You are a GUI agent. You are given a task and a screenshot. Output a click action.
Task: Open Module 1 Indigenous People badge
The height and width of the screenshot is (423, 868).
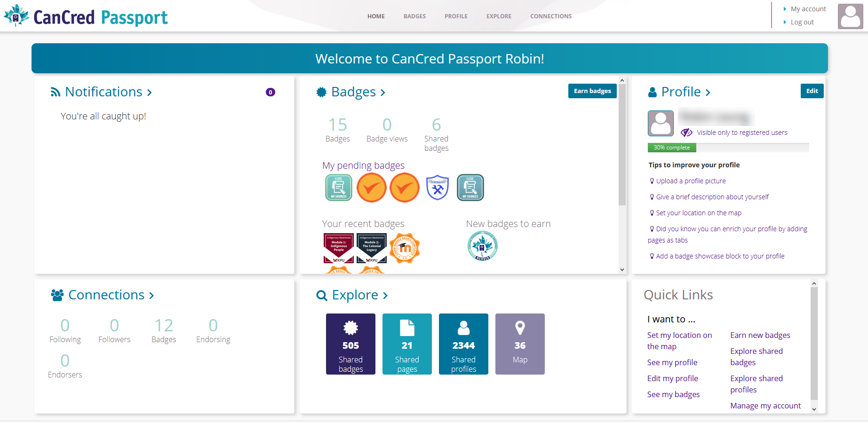click(x=339, y=248)
